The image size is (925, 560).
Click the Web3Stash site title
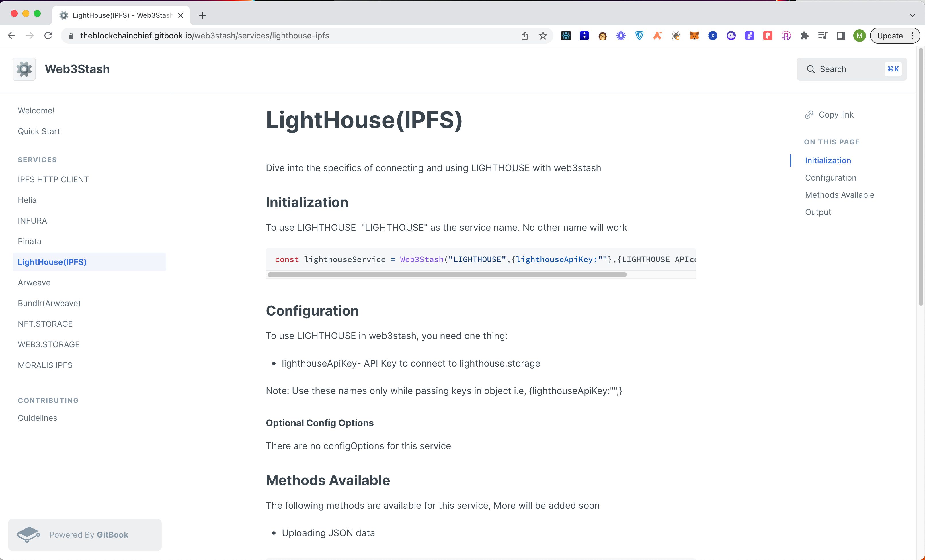pyautogui.click(x=77, y=69)
